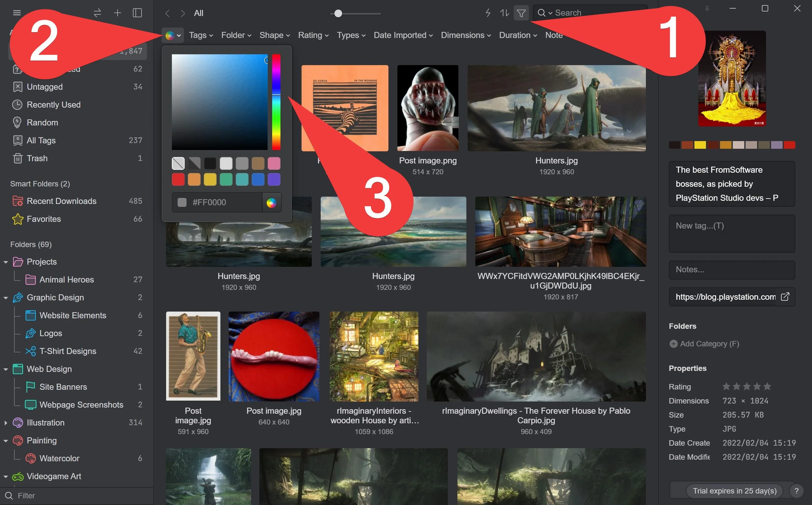
Task: Open the hamburger main menu
Action: coord(17,13)
